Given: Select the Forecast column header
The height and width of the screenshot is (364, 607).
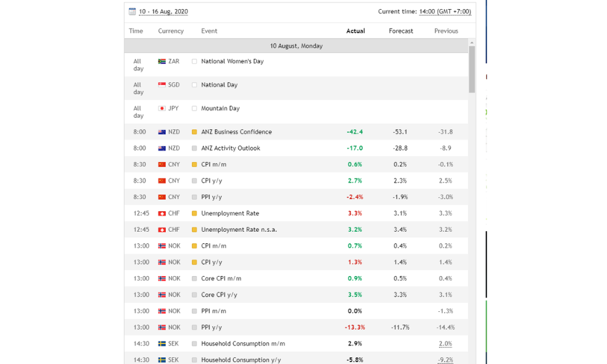Looking at the screenshot, I should (401, 31).
